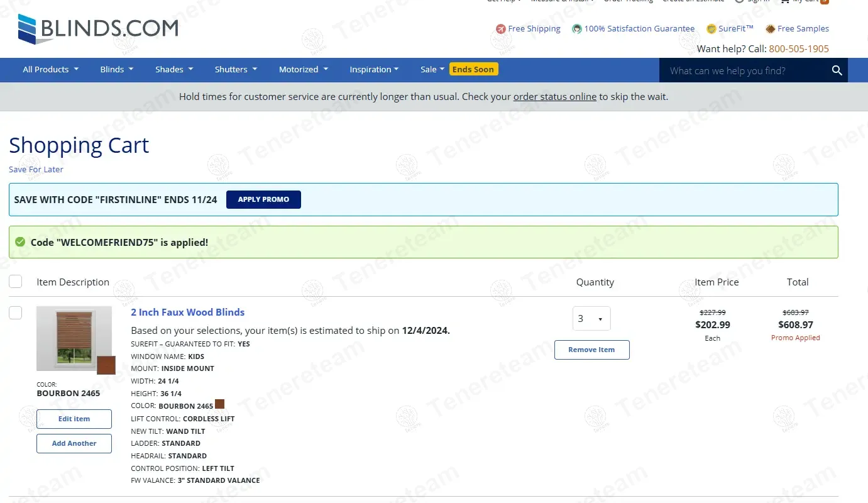868x503 pixels.
Task: Expand the Shades dropdown in navigation
Action: 174,70
